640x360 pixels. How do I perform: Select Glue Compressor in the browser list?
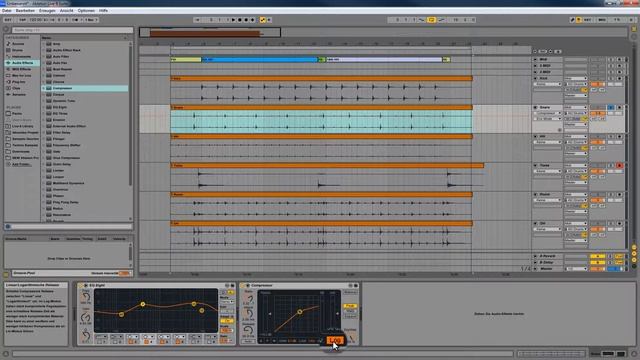(x=66, y=158)
